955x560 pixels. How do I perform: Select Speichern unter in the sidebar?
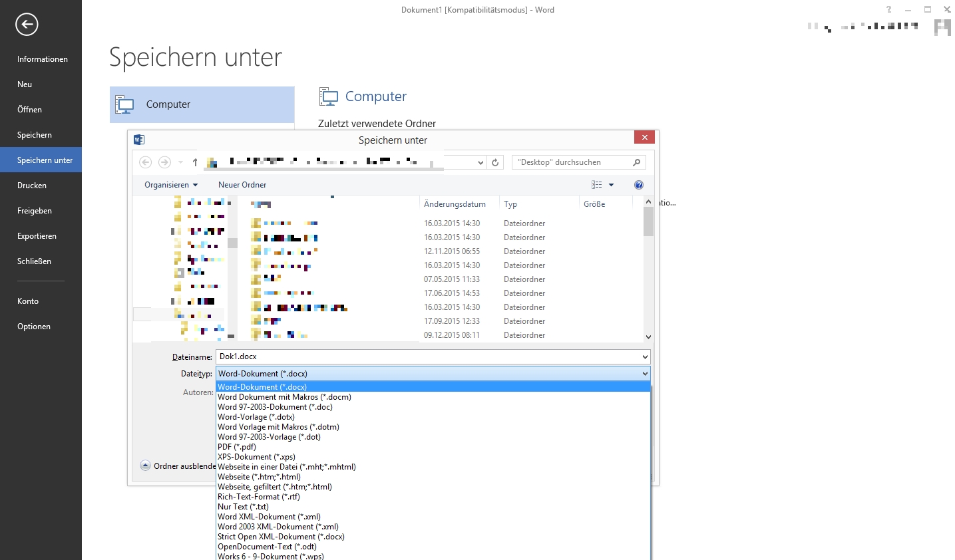(x=41, y=160)
